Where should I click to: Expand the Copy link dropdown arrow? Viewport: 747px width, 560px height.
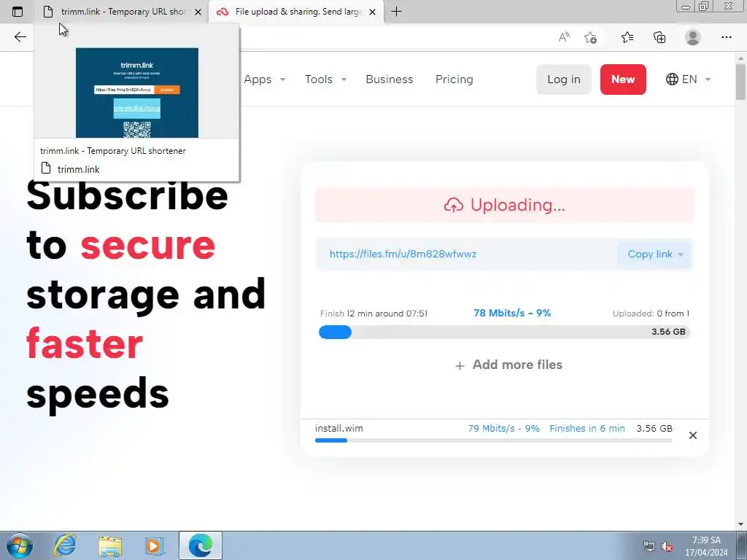[x=681, y=254]
